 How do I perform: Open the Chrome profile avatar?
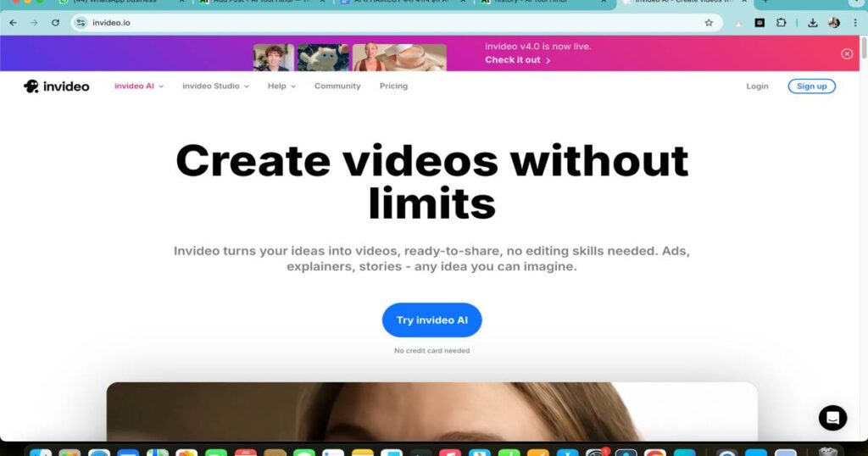(x=834, y=23)
